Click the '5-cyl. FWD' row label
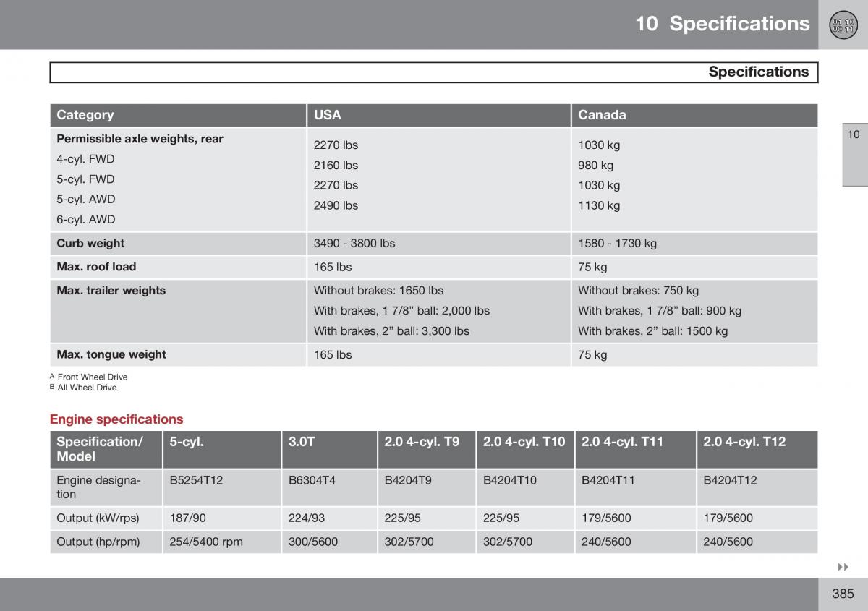 point(85,179)
